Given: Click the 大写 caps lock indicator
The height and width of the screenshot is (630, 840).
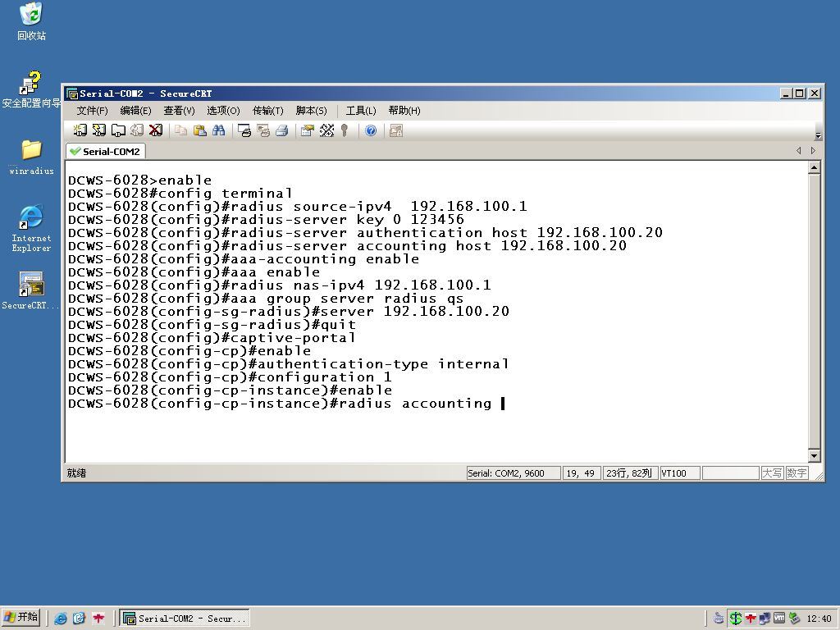Looking at the screenshot, I should (772, 473).
